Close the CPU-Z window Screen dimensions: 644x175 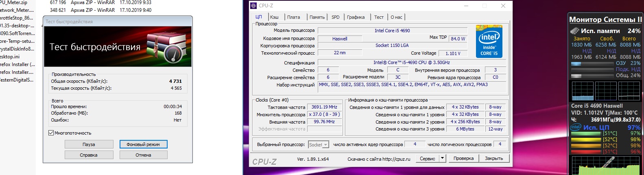[503, 6]
